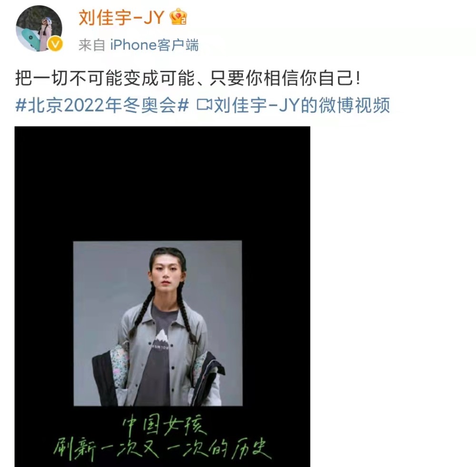The height and width of the screenshot is (467, 476).
Task: Click the post text 只要你相信你自己!
Action: tap(285, 78)
